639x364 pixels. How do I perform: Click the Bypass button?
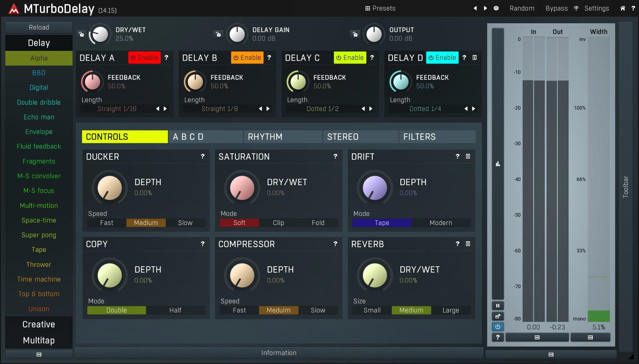point(556,8)
